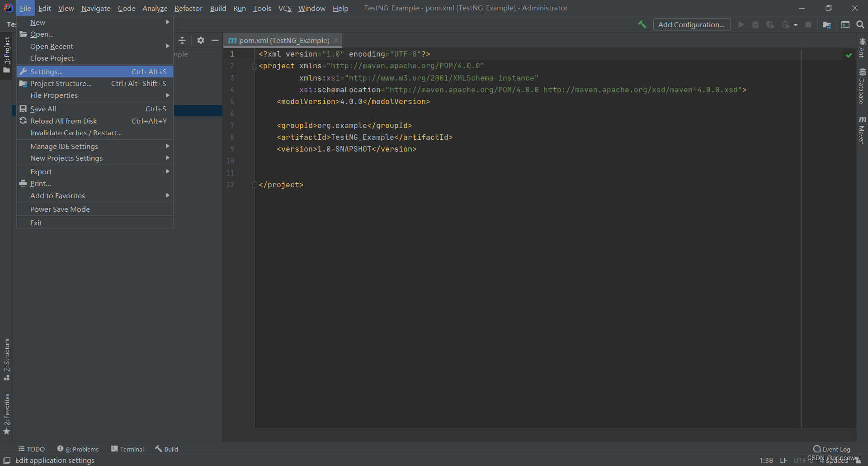Open the Terminal tool window
868x466 pixels.
(x=127, y=449)
